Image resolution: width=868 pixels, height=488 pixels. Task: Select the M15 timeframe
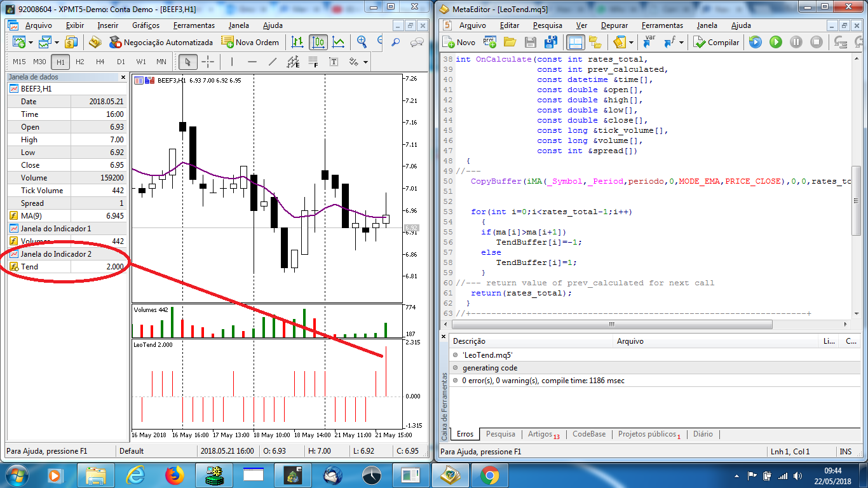click(19, 62)
